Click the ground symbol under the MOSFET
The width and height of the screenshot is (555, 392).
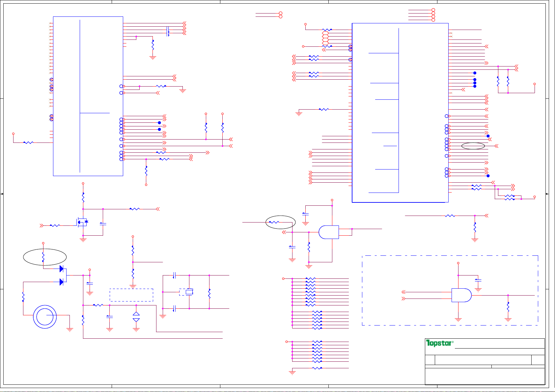(83, 240)
